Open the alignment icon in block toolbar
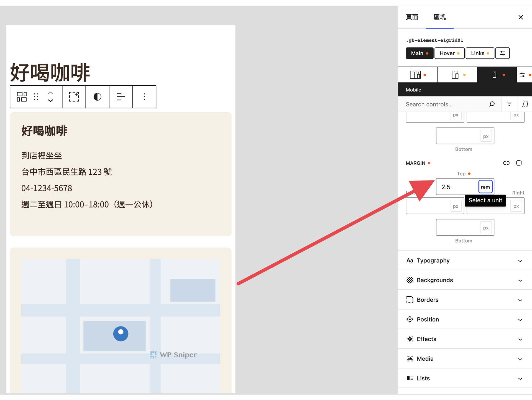The image size is (532, 400). tap(121, 97)
